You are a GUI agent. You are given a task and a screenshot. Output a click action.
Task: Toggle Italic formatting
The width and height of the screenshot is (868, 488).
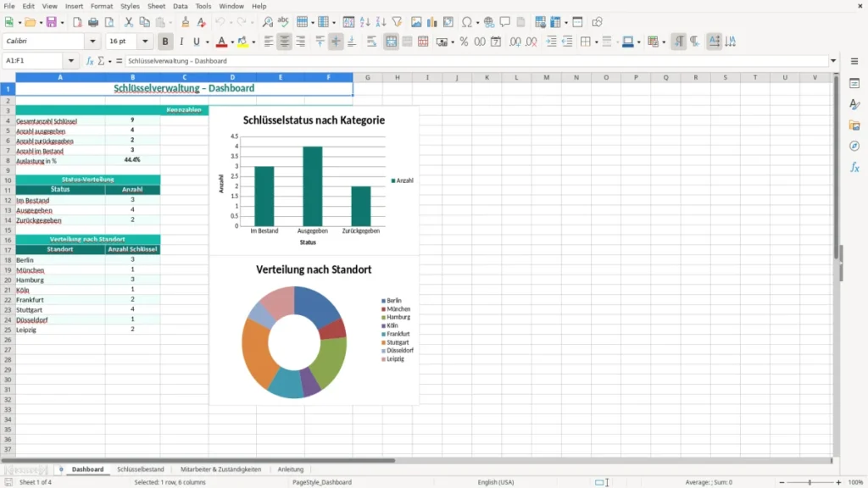coord(181,42)
